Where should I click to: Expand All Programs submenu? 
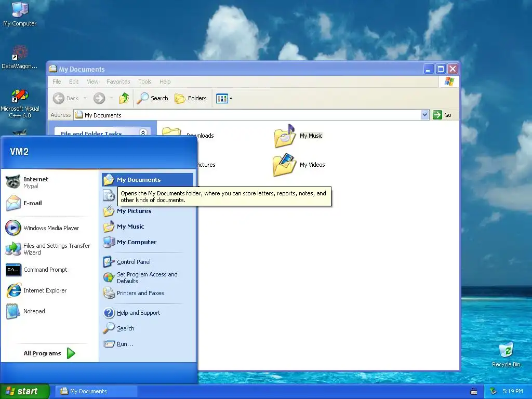49,353
